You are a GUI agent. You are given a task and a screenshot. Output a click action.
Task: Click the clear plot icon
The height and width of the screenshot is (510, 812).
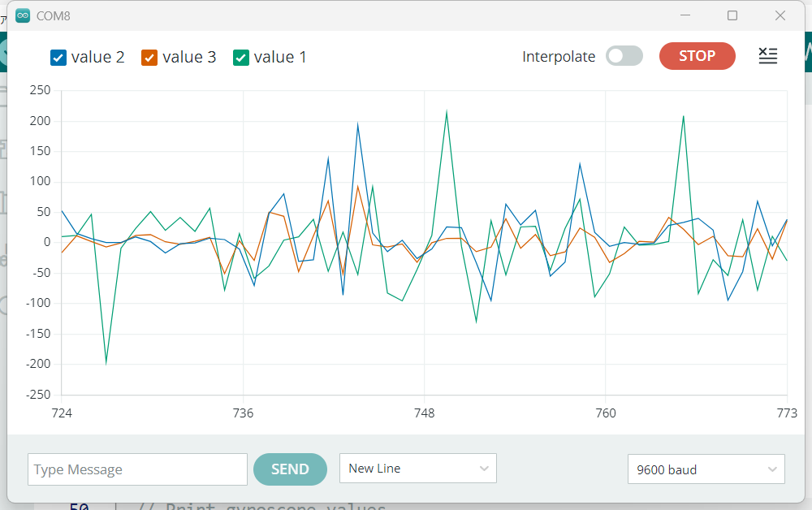[767, 56]
